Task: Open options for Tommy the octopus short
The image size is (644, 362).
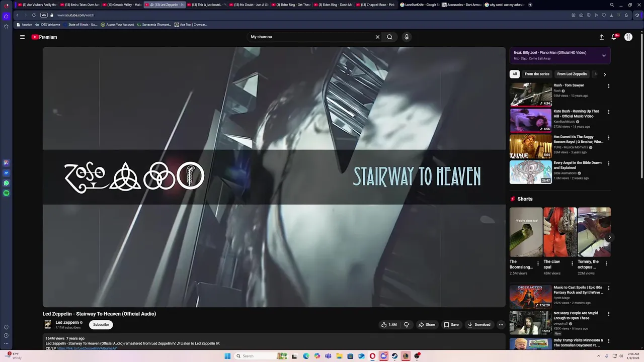Action: (x=606, y=263)
